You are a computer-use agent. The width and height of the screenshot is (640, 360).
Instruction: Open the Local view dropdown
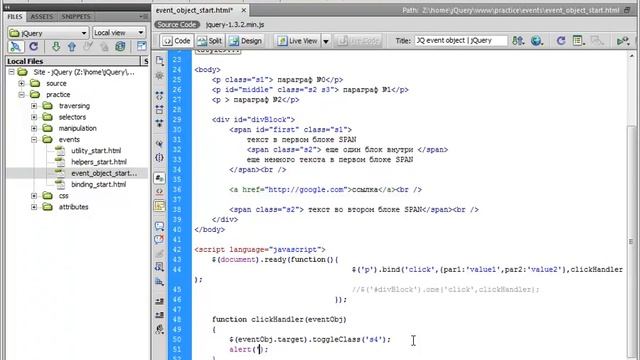point(119,33)
